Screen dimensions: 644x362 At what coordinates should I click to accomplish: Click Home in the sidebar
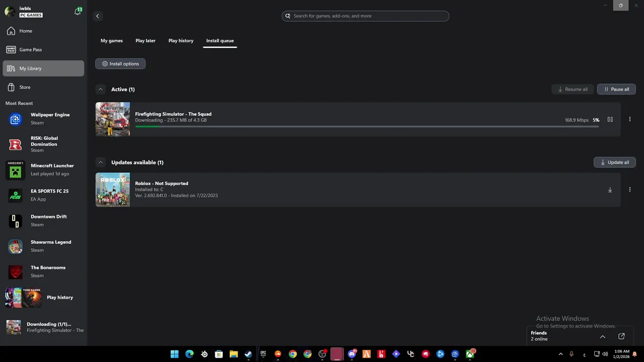(43, 31)
